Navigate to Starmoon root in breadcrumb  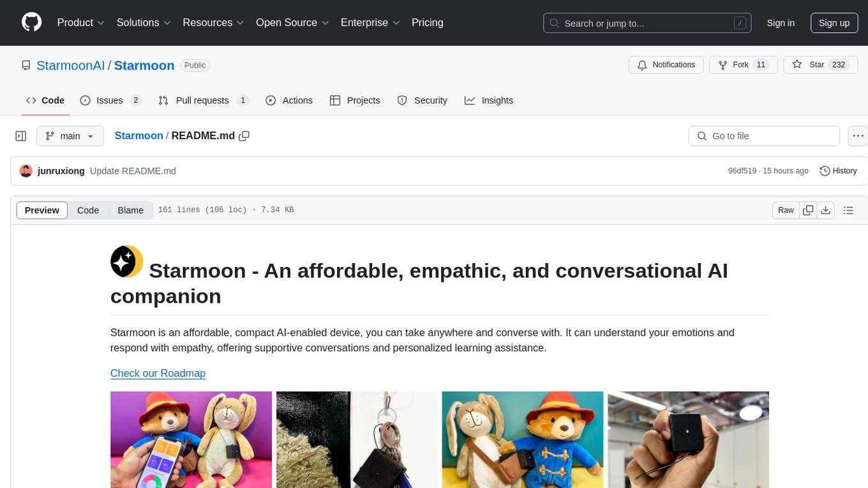138,135
